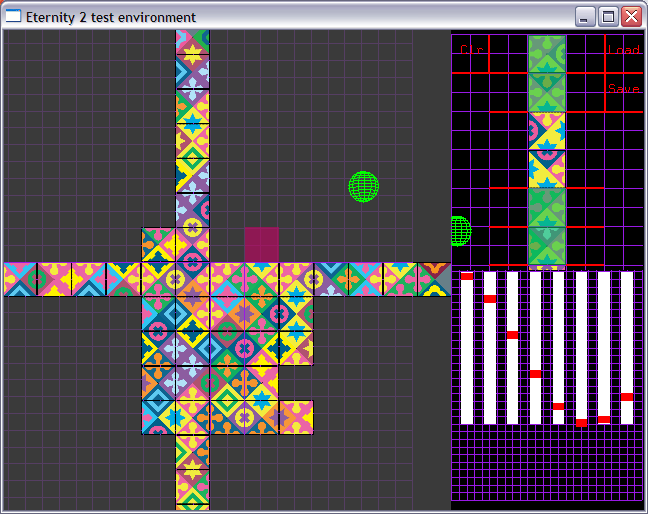
Task: Click the sixth slider's handle at the bottom
Action: point(581,423)
